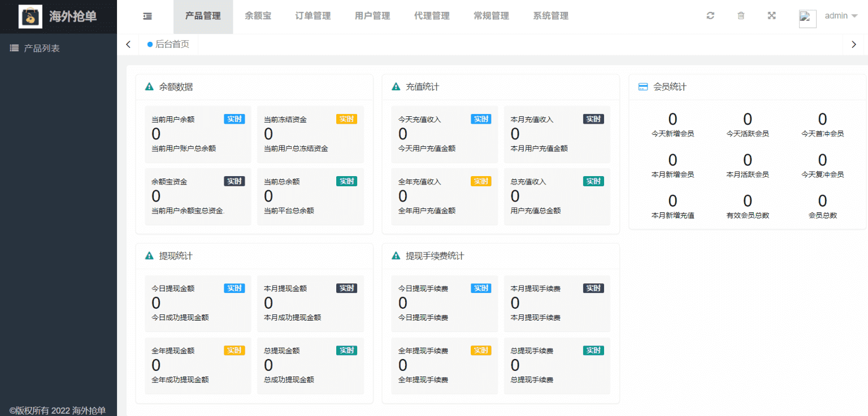The width and height of the screenshot is (868, 416).
Task: Click the 会员总数 label
Action: (x=822, y=215)
